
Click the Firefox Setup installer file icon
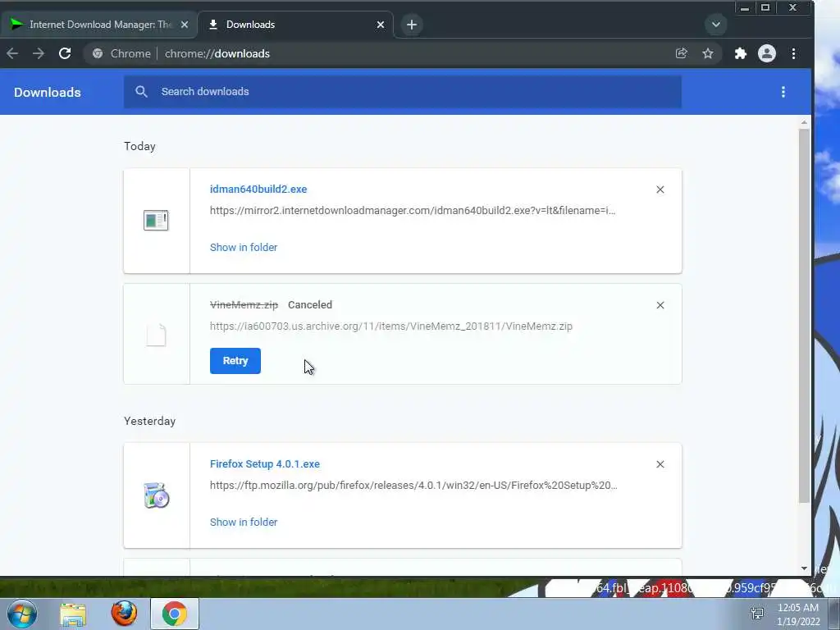157,495
